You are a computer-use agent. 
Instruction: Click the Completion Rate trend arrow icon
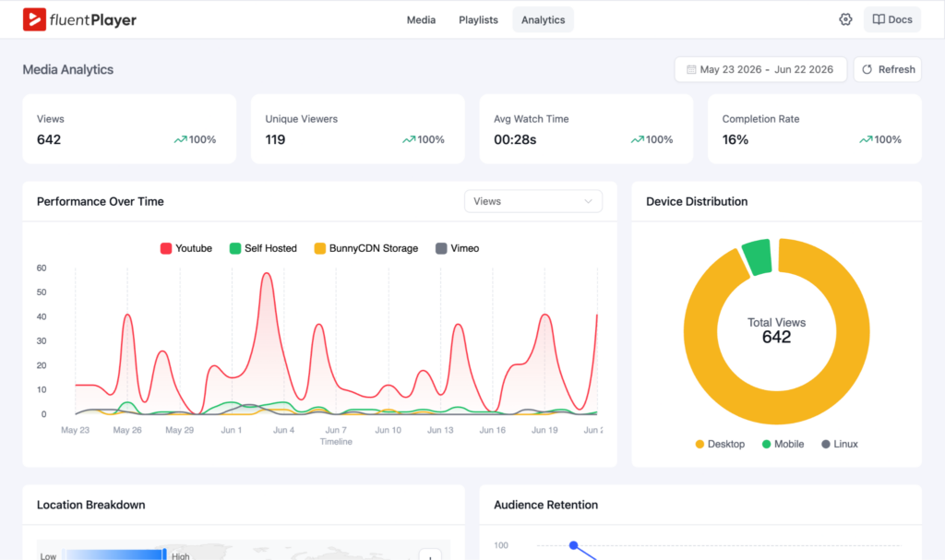[x=866, y=139]
